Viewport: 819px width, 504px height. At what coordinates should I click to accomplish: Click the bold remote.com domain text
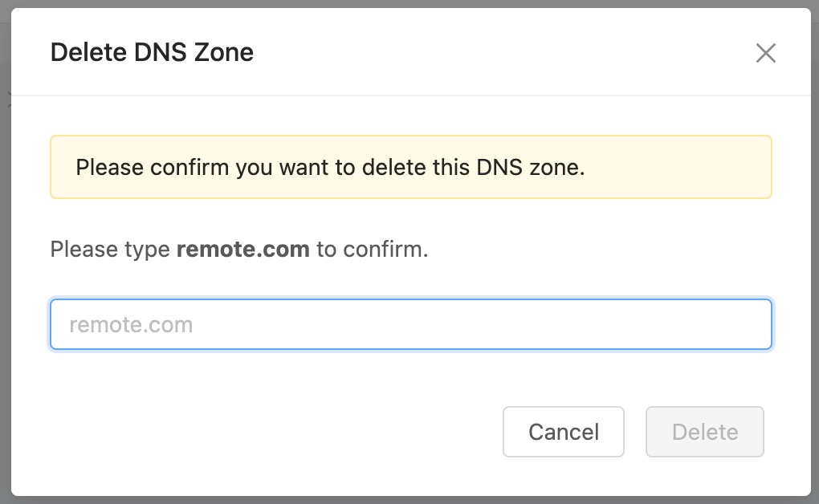click(x=242, y=249)
